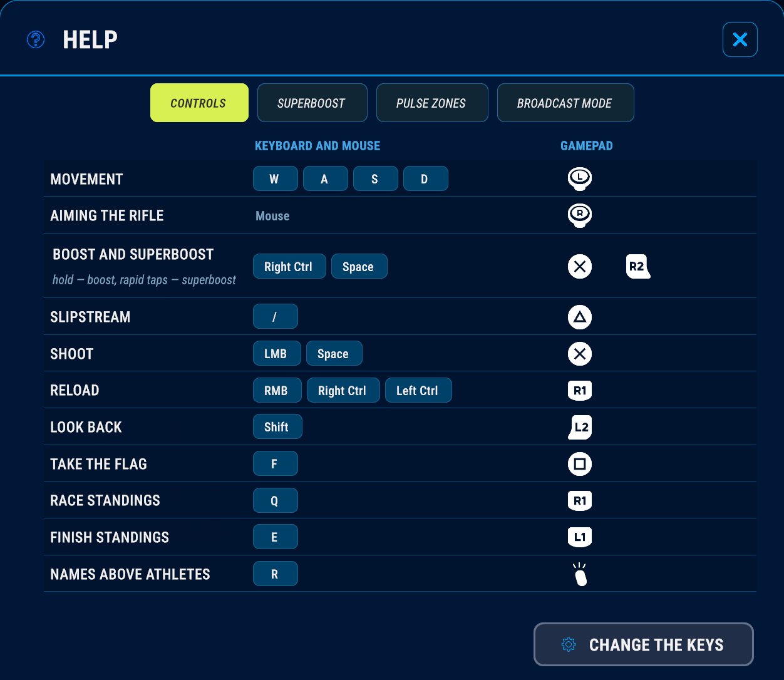Click the help question mark icon
Screen dimensions: 784x680
coord(36,40)
